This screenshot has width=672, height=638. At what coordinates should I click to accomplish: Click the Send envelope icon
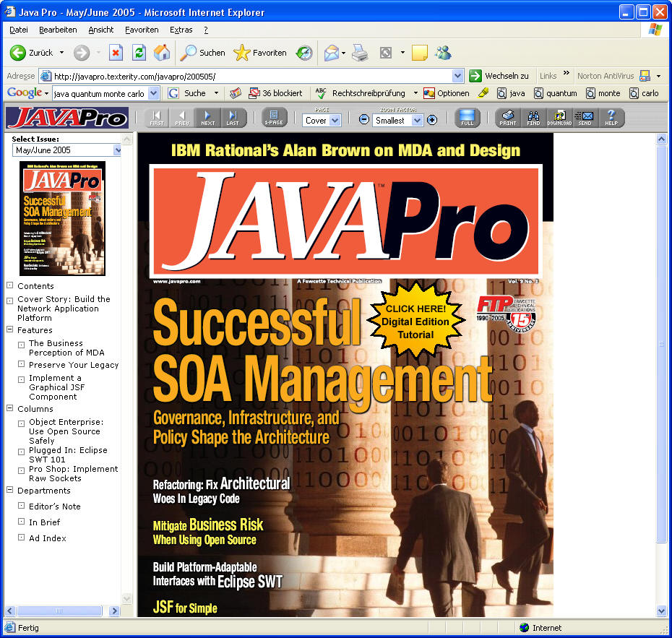pos(584,118)
